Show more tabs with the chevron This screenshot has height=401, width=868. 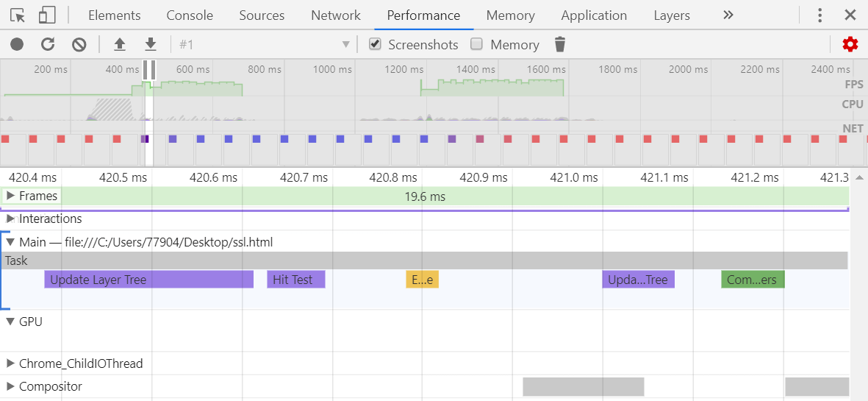(x=728, y=15)
